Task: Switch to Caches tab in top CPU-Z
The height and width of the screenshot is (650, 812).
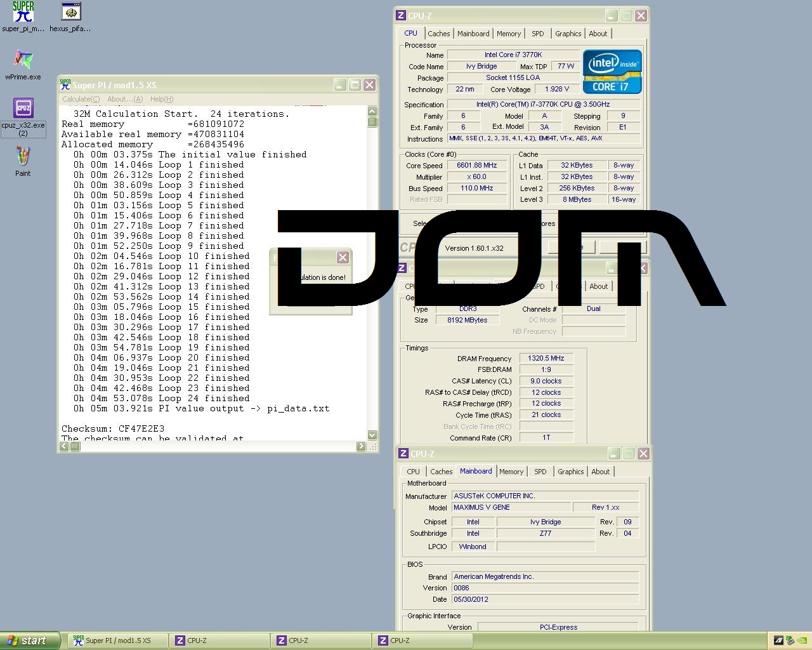Action: pos(438,34)
